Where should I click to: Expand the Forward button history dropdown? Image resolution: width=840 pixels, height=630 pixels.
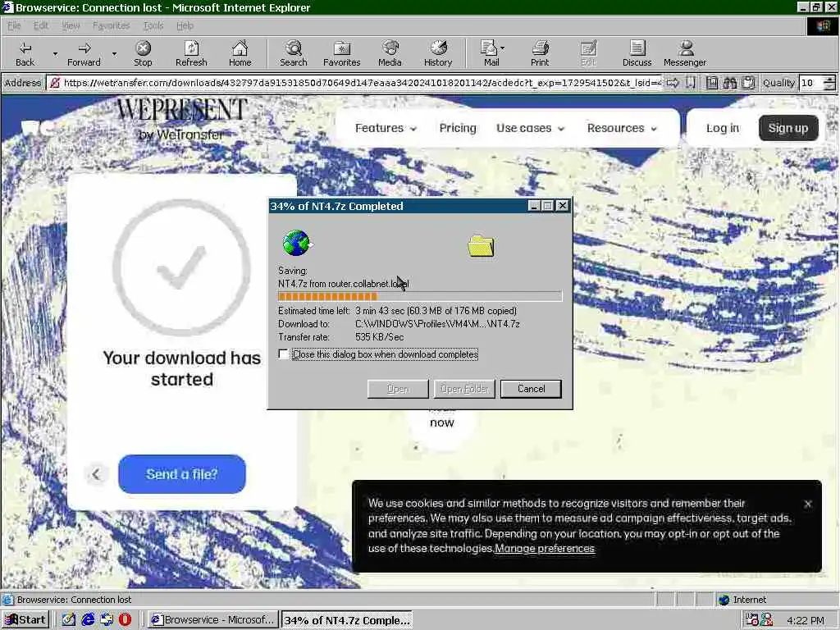coord(114,53)
